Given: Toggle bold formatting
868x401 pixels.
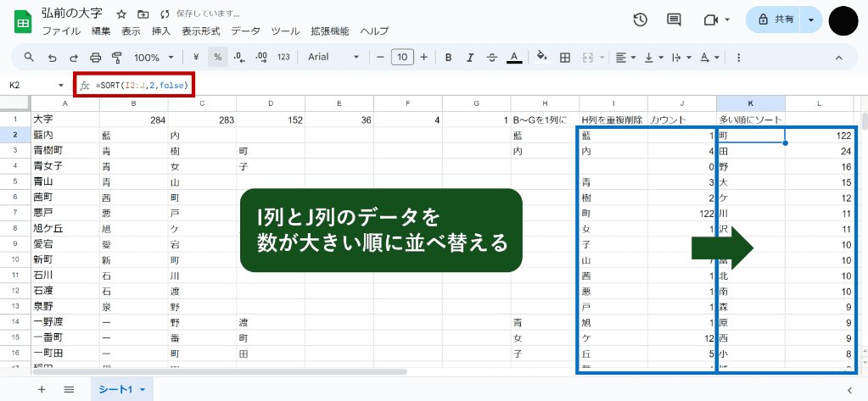Looking at the screenshot, I should pos(449,57).
